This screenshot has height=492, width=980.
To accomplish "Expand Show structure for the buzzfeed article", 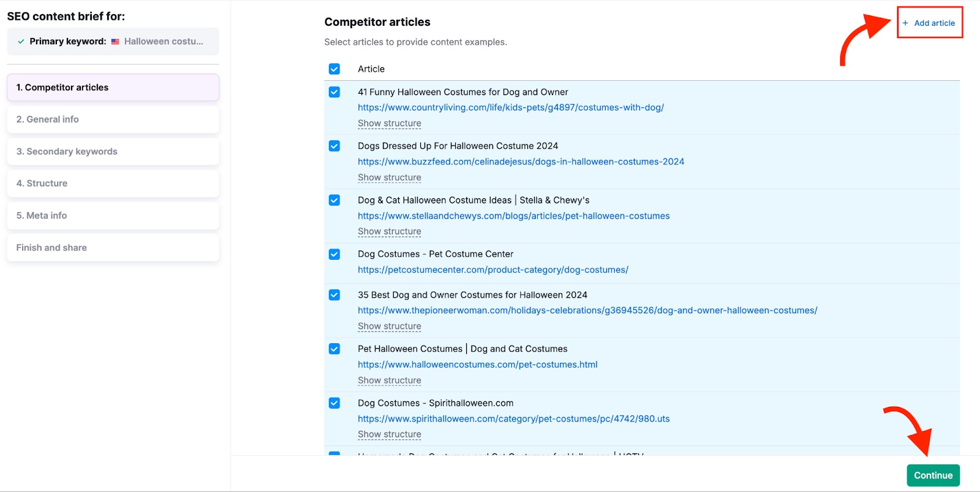I will (x=390, y=178).
